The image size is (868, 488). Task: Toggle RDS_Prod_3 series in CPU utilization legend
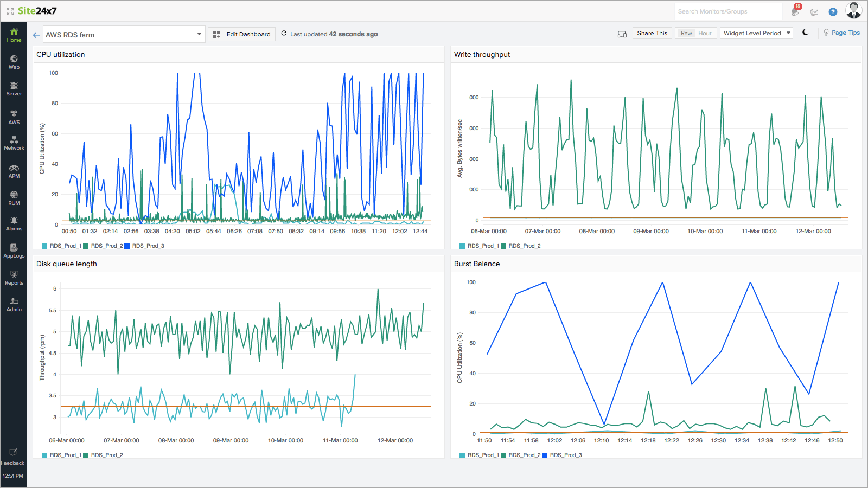point(144,246)
